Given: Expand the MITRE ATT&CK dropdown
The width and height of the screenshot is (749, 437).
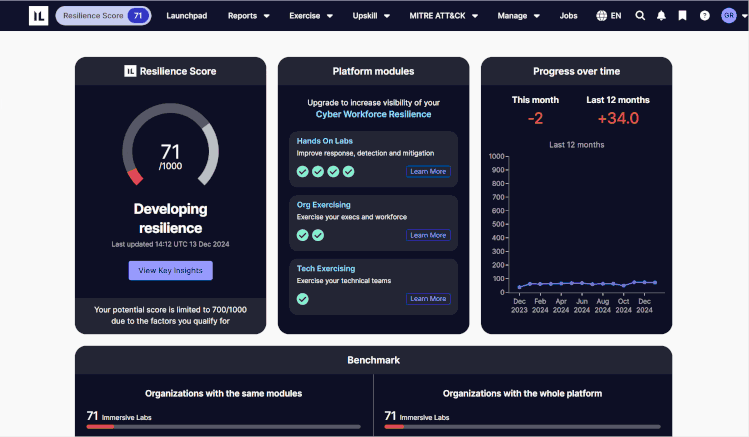Looking at the screenshot, I should [443, 16].
